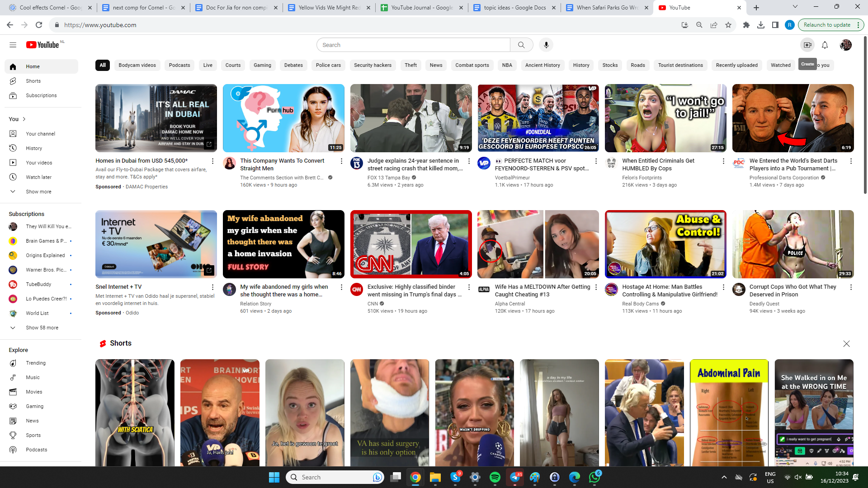This screenshot has width=868, height=488.
Task: Select the Bodycam videos filter chip
Action: click(137, 65)
